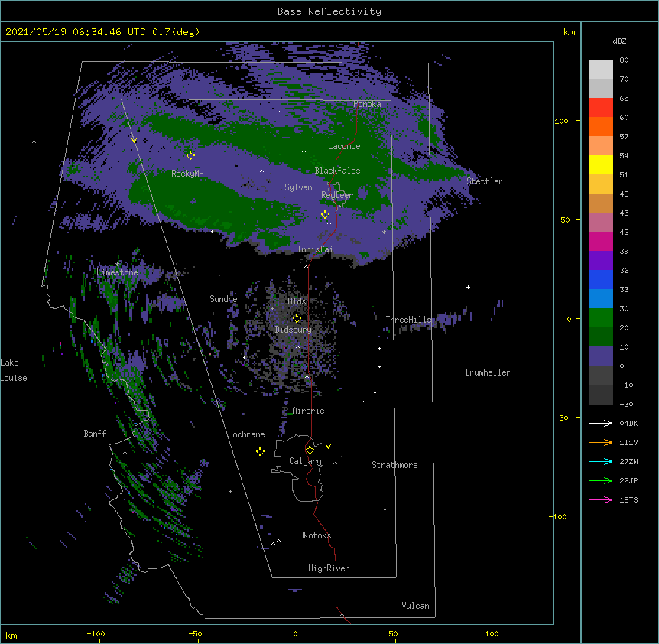Image resolution: width=659 pixels, height=644 pixels.
Task: Click the Lake Louise label
Action: pyautogui.click(x=14, y=370)
